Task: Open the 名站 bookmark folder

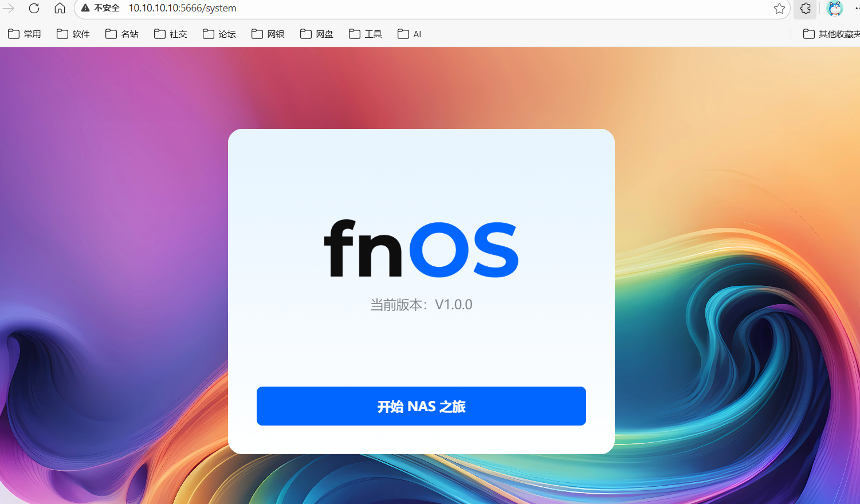Action: tap(122, 34)
